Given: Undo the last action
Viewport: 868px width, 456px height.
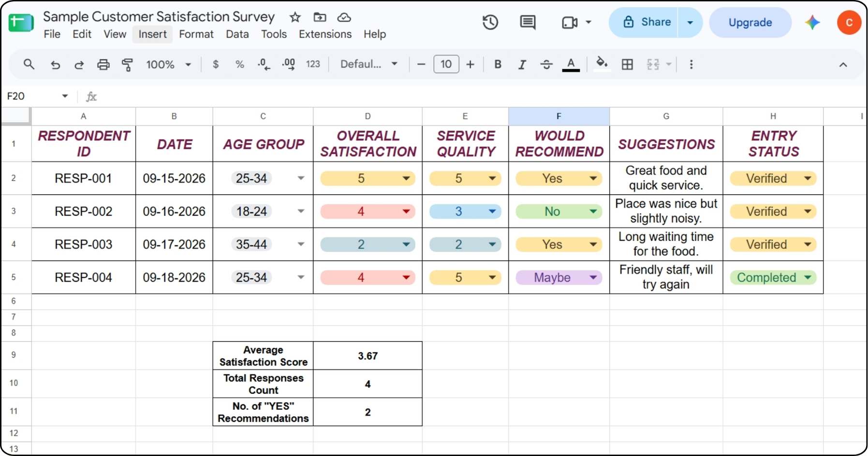Looking at the screenshot, I should [x=55, y=64].
